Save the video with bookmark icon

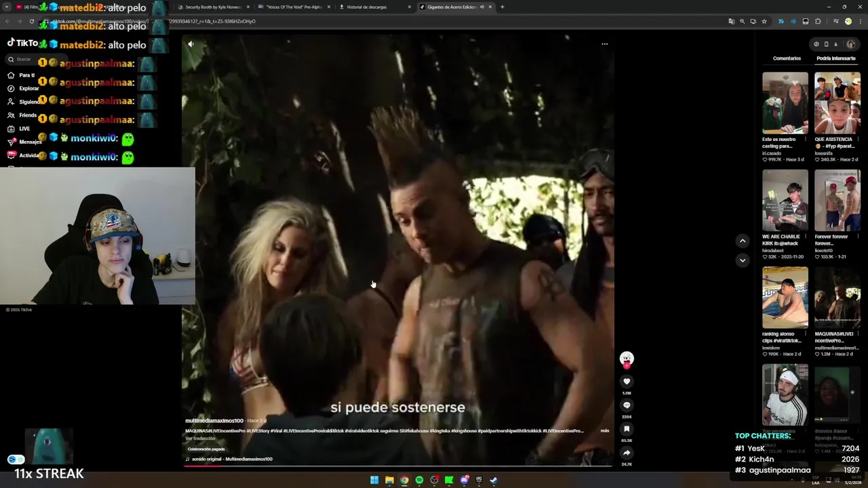pyautogui.click(x=627, y=429)
